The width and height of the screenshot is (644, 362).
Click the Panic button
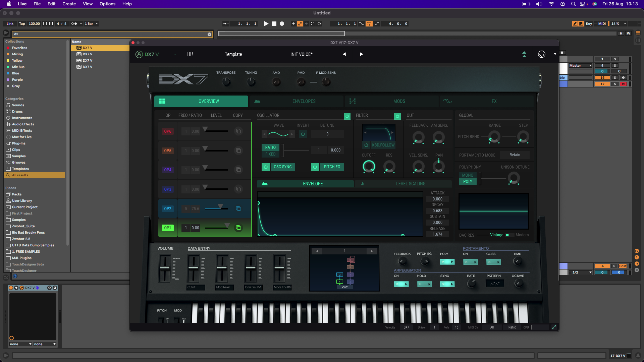(x=512, y=327)
